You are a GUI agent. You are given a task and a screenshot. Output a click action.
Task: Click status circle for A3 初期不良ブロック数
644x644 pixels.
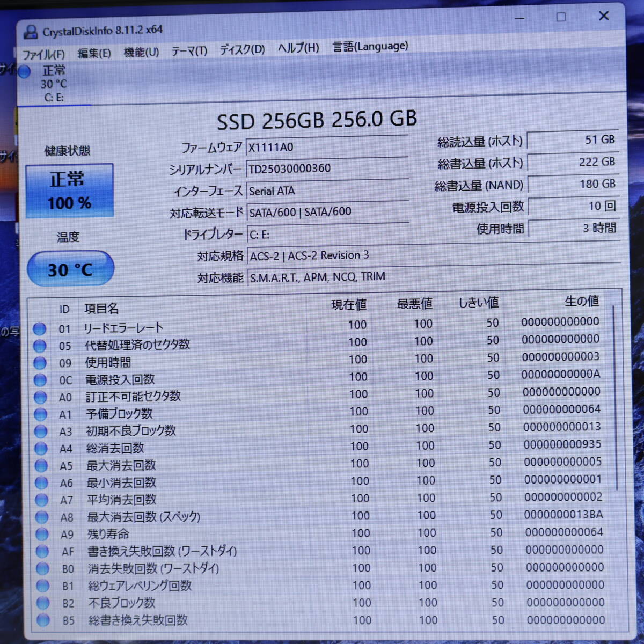[41, 431]
